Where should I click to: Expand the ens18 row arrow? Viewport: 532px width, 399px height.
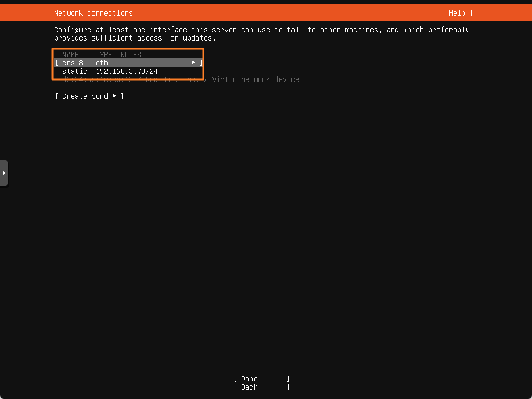pos(193,62)
